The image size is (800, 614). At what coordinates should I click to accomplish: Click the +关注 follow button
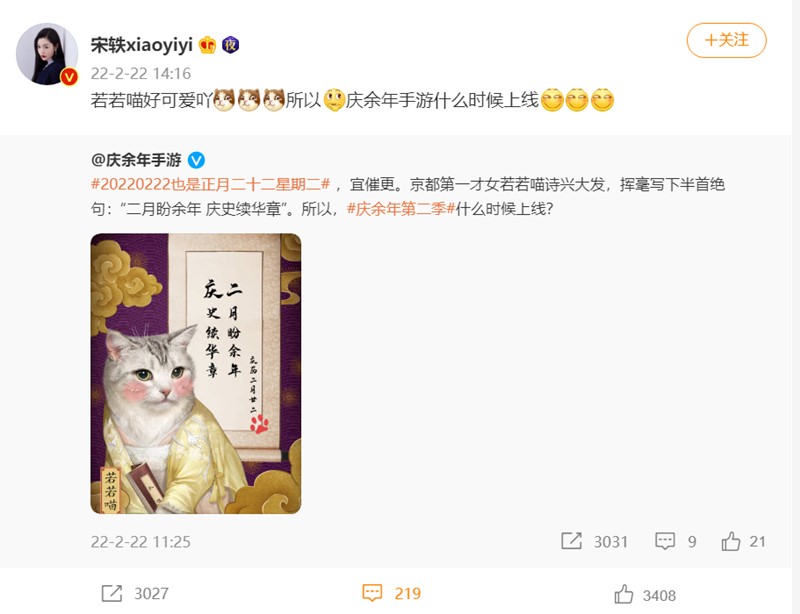point(726,40)
